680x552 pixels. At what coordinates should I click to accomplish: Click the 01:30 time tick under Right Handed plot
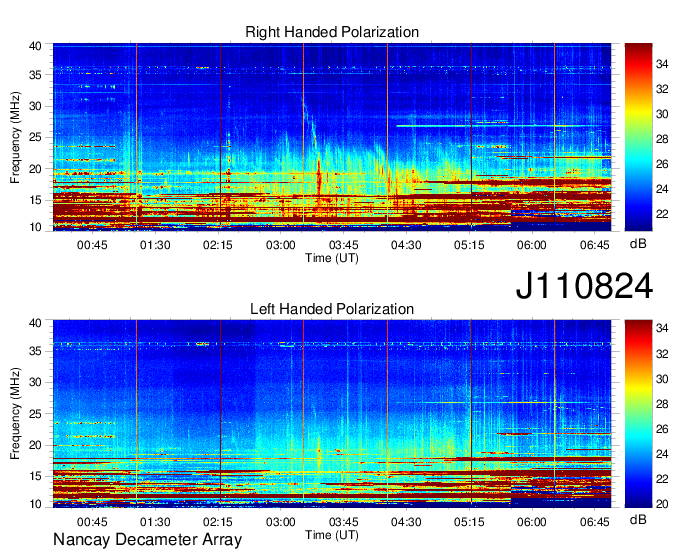coord(155,245)
